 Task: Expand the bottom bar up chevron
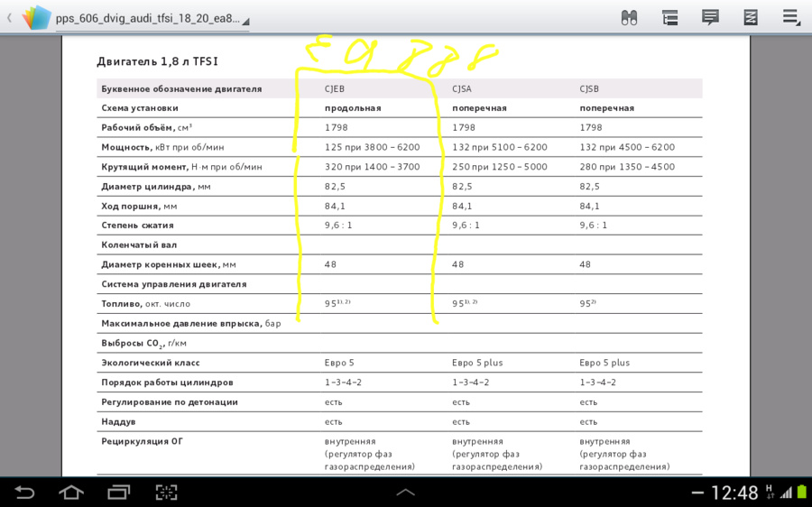pyautogui.click(x=405, y=493)
